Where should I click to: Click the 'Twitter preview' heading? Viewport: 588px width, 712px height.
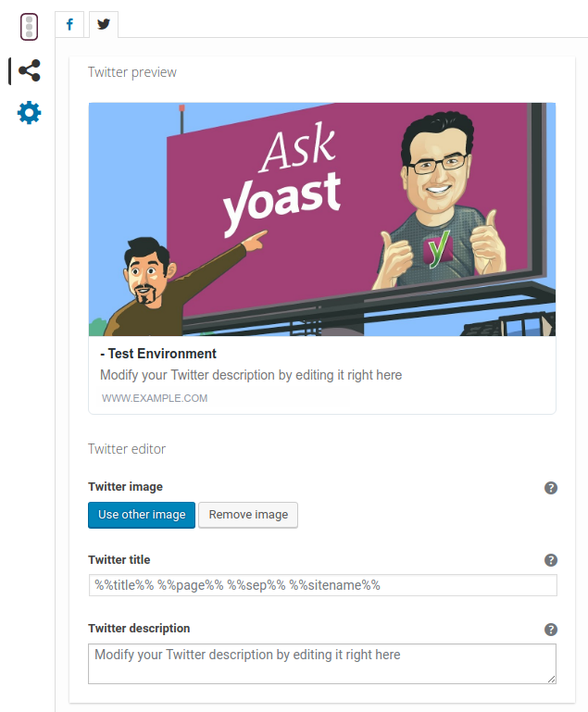[132, 72]
